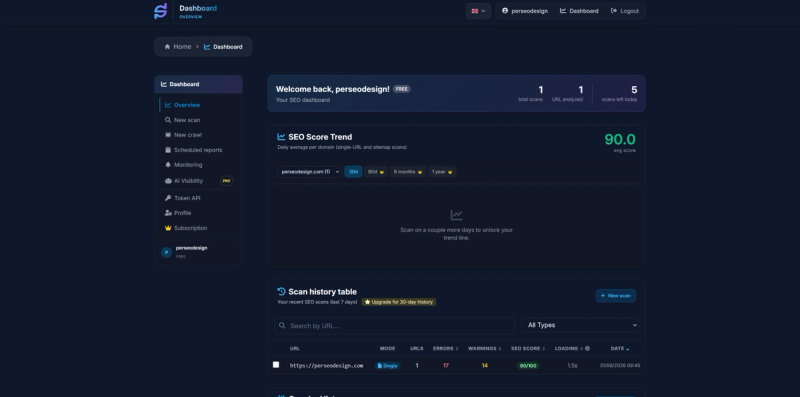Open the language flag dropdown
The width and height of the screenshot is (800, 397).
click(x=478, y=11)
